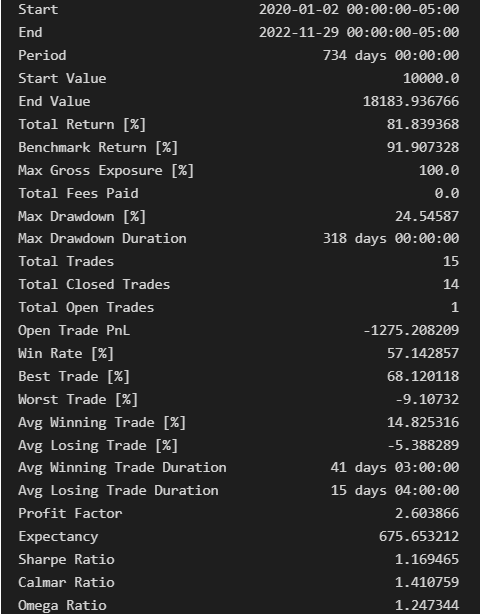The height and width of the screenshot is (615, 480).
Task: Click Best Trade value 68.120118
Action: 423,376
